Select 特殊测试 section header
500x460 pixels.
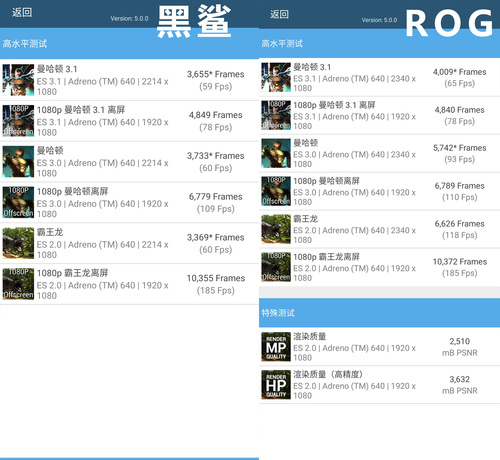pyautogui.click(x=278, y=313)
